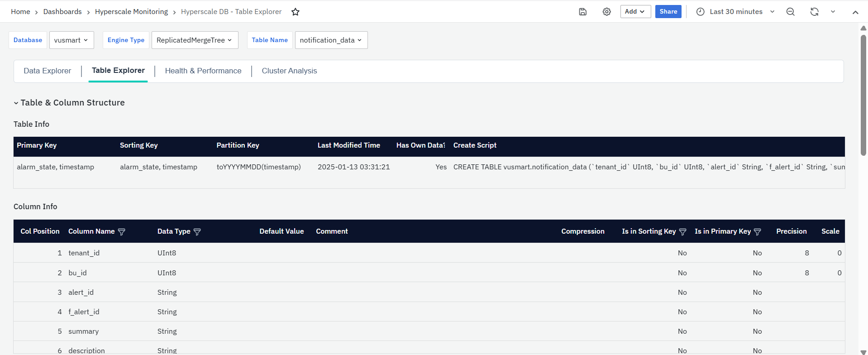
Task: Switch to the Cluster Analysis tab
Action: click(x=289, y=71)
